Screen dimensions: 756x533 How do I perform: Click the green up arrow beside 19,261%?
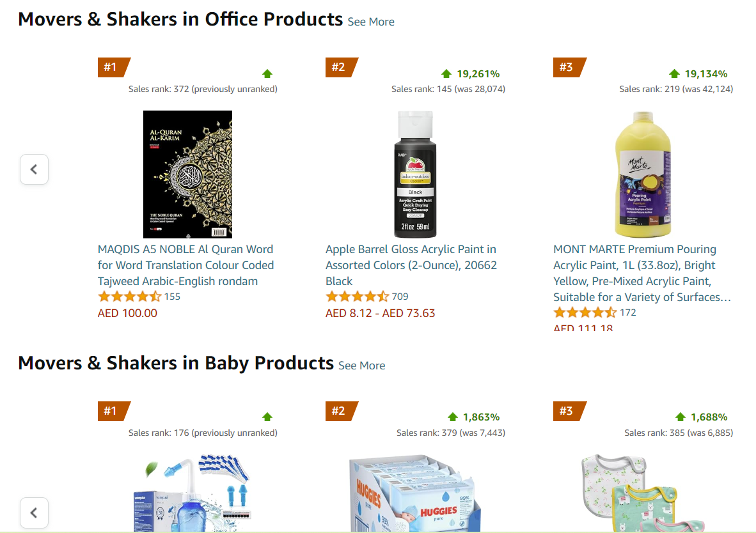pos(446,74)
